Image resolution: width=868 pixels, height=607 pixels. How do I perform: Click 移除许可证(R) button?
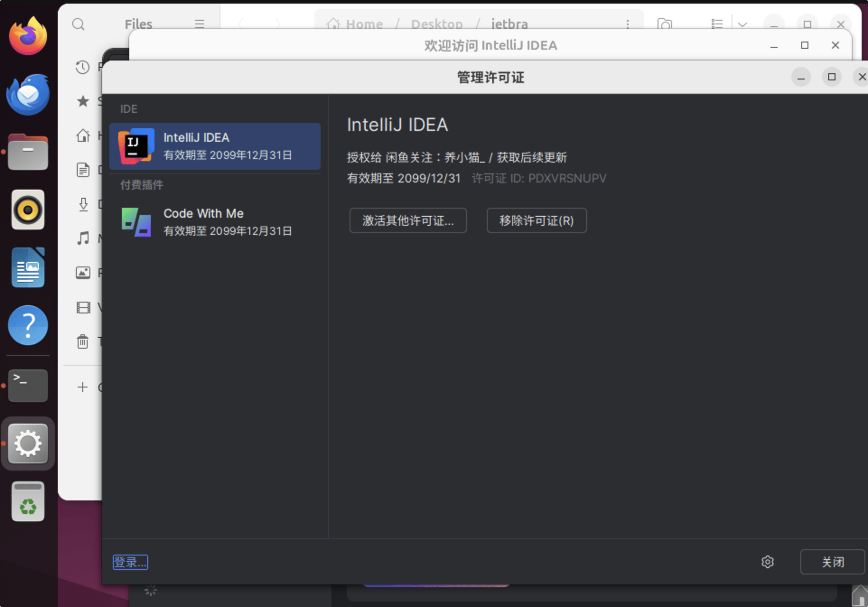pyautogui.click(x=537, y=220)
